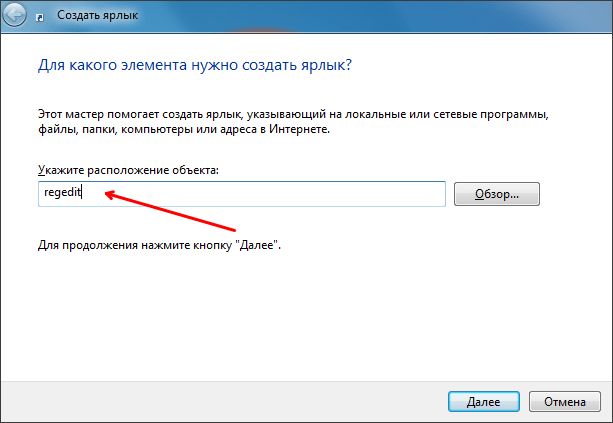
Task: Go back with the round arrow button
Action: coord(14,15)
